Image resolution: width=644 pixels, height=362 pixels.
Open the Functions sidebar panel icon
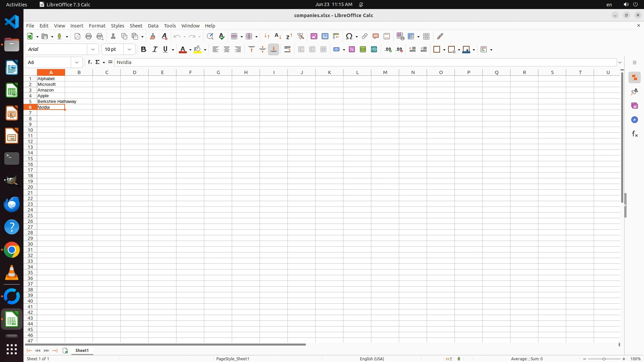[x=634, y=134]
